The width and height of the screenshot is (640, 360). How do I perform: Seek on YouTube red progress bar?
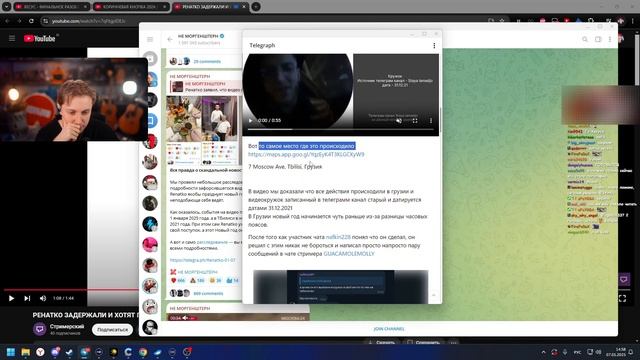coord(71,290)
